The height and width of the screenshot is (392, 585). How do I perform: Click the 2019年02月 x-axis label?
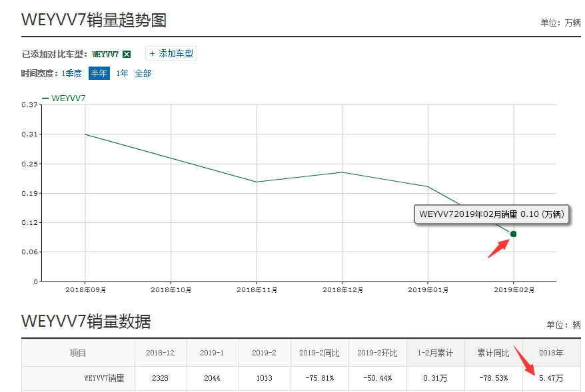pos(514,290)
